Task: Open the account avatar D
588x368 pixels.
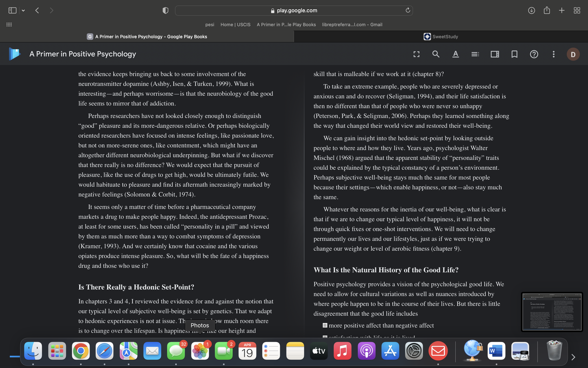Action: (573, 54)
